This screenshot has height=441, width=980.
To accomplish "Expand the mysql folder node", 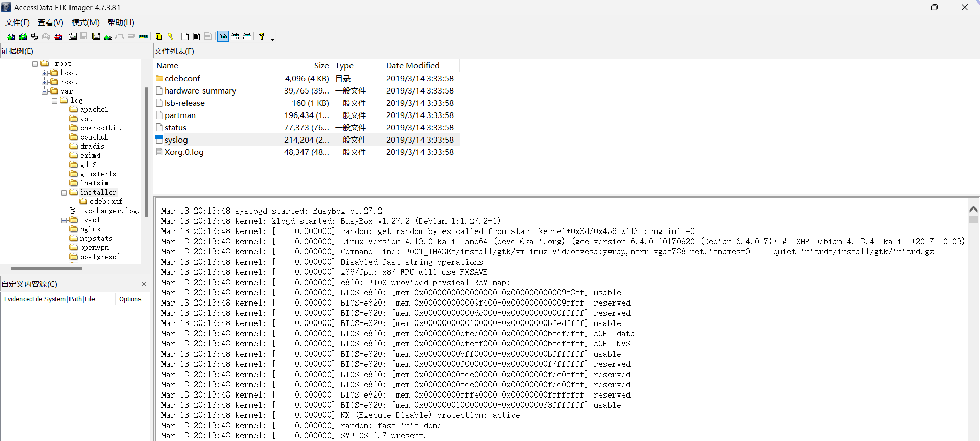I will coord(64,220).
